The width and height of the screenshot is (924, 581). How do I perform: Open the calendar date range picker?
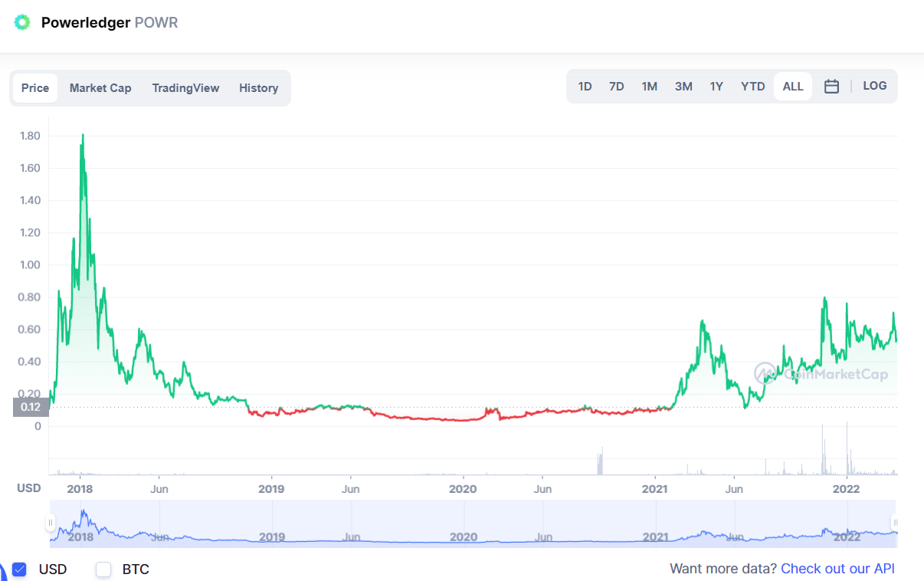pyautogui.click(x=831, y=87)
